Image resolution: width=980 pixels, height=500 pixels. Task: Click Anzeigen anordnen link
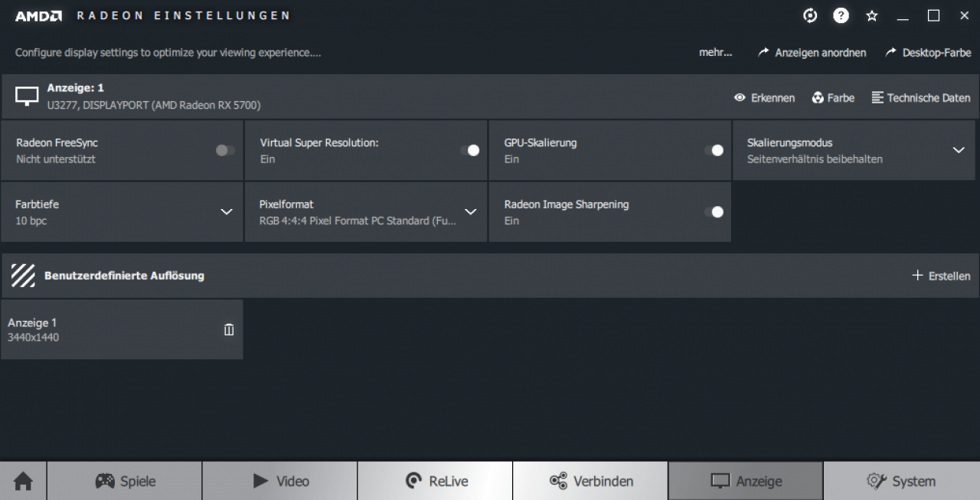coord(821,53)
